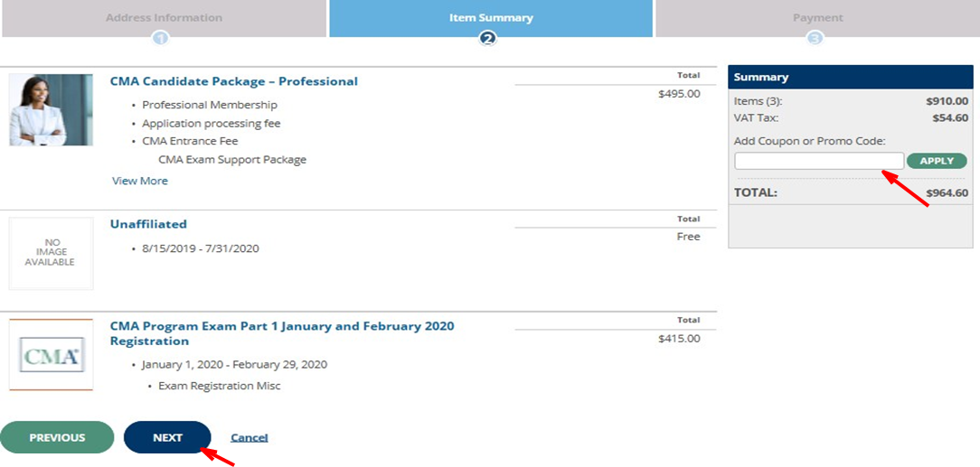The height and width of the screenshot is (467, 980).
Task: Open CMA Candidate Package – Professional title
Action: [233, 81]
